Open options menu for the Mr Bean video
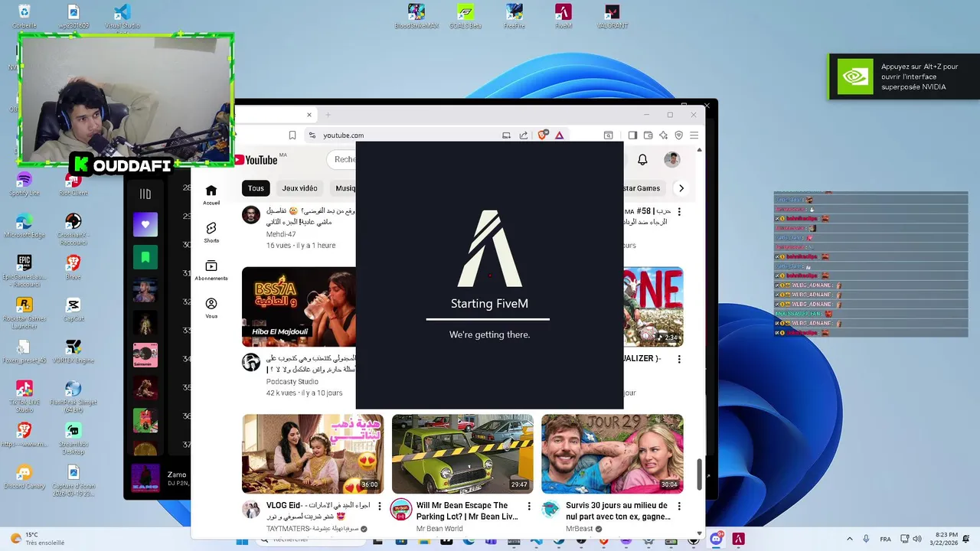The width and height of the screenshot is (980, 551). [529, 506]
